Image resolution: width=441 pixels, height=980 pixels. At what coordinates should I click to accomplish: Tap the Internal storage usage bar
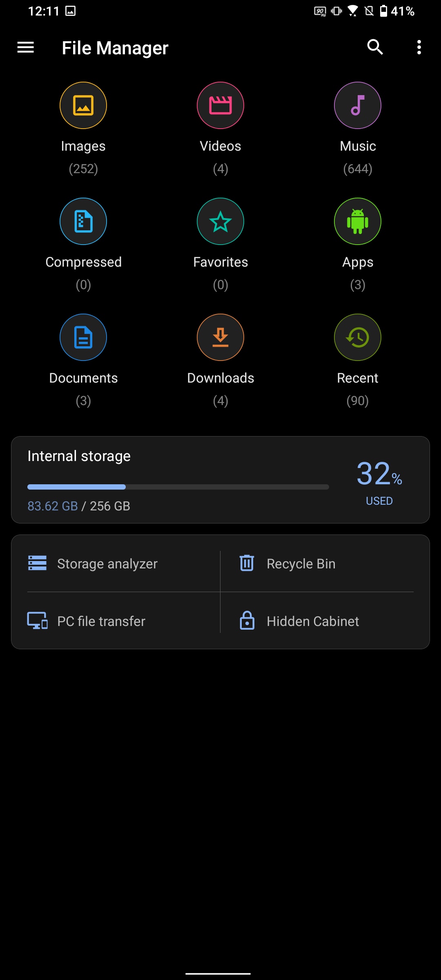[x=178, y=487]
